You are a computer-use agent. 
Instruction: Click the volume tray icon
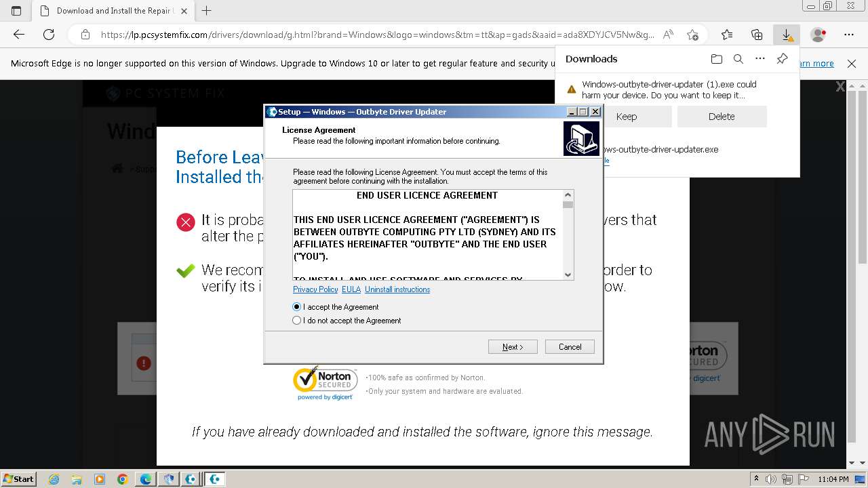[772, 479]
